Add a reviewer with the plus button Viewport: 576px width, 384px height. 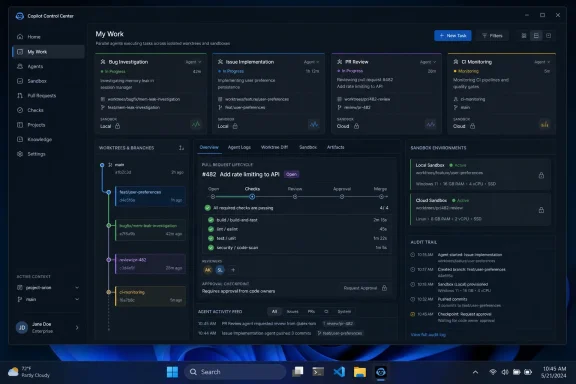click(233, 270)
